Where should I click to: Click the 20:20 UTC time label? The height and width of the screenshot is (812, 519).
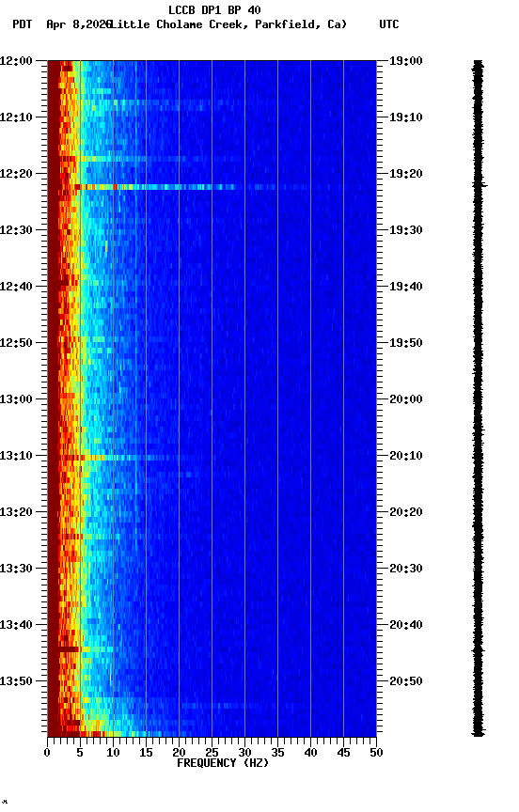tap(406, 512)
